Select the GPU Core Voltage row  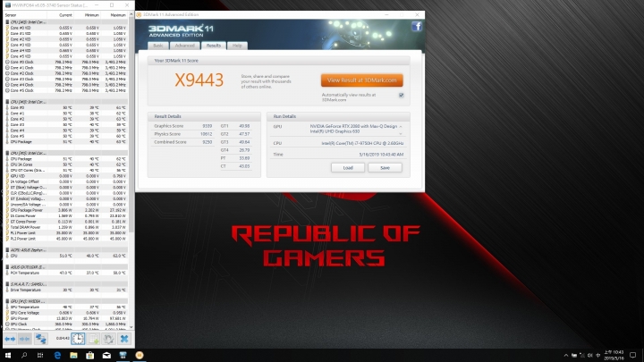click(x=66, y=313)
